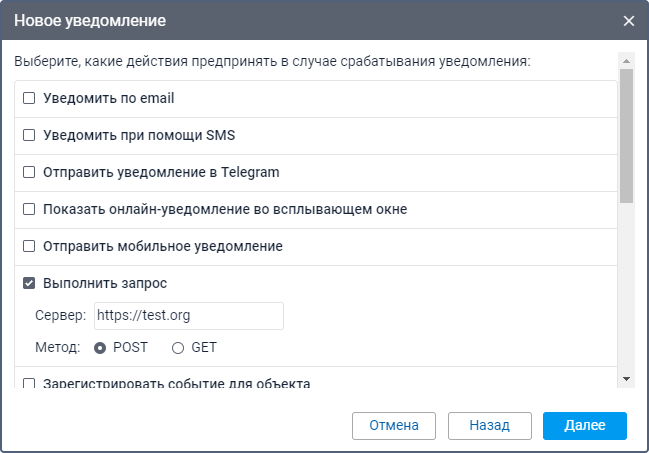Go back with the Назад button
The width and height of the screenshot is (649, 453).
tap(490, 425)
